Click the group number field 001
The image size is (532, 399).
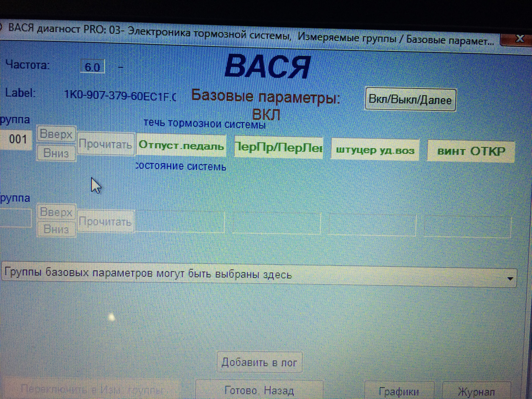(16, 139)
